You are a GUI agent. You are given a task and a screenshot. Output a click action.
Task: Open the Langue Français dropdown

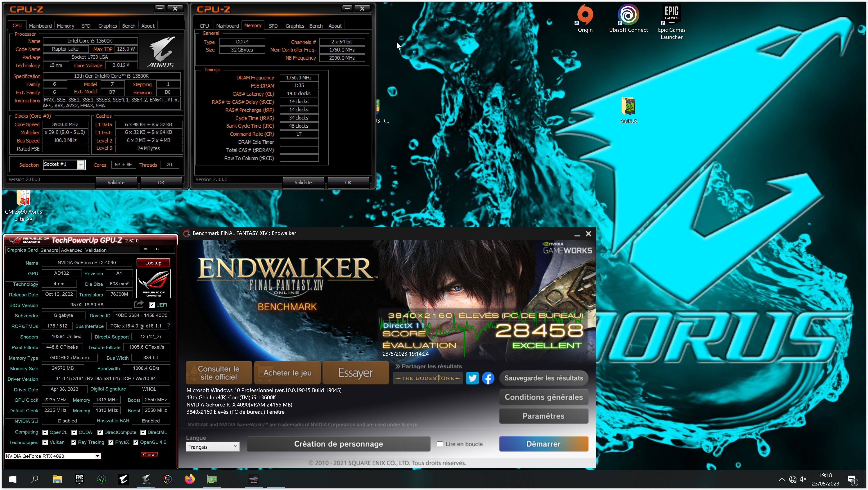(212, 447)
